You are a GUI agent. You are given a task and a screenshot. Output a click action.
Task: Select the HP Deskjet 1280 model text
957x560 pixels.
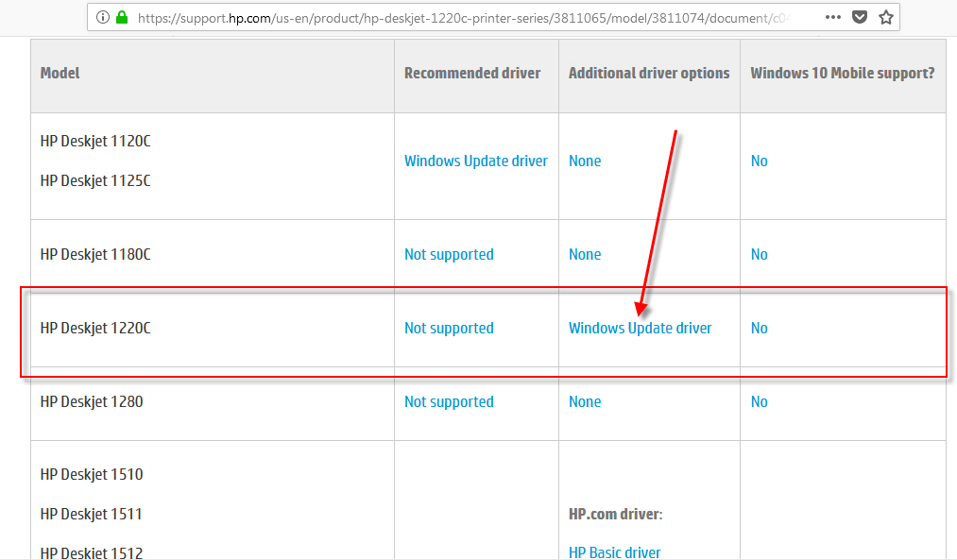tap(92, 402)
